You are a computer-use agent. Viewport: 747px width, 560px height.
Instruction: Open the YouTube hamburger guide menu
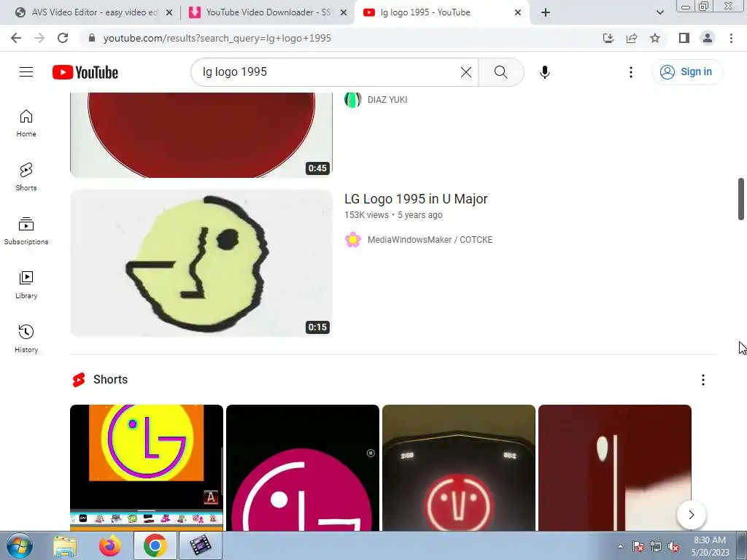click(x=26, y=72)
